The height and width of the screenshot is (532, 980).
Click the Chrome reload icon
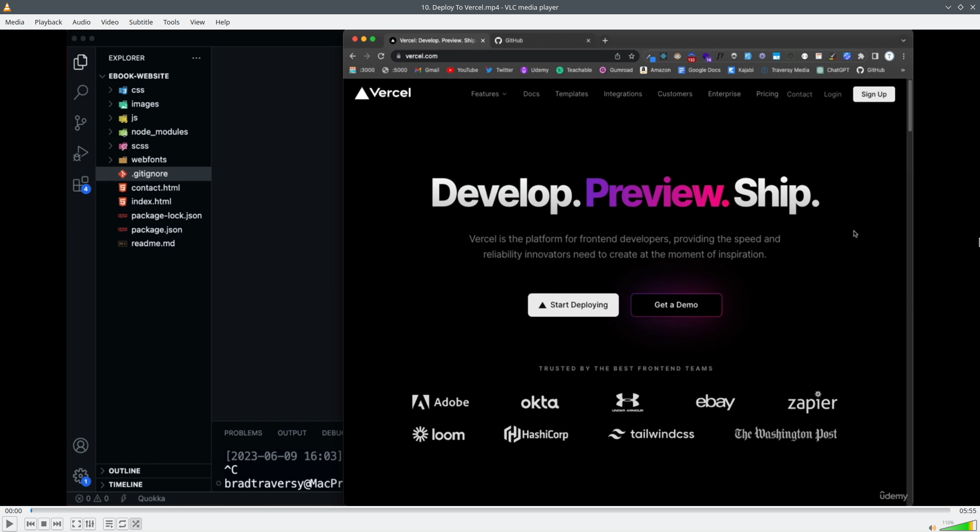tap(381, 56)
